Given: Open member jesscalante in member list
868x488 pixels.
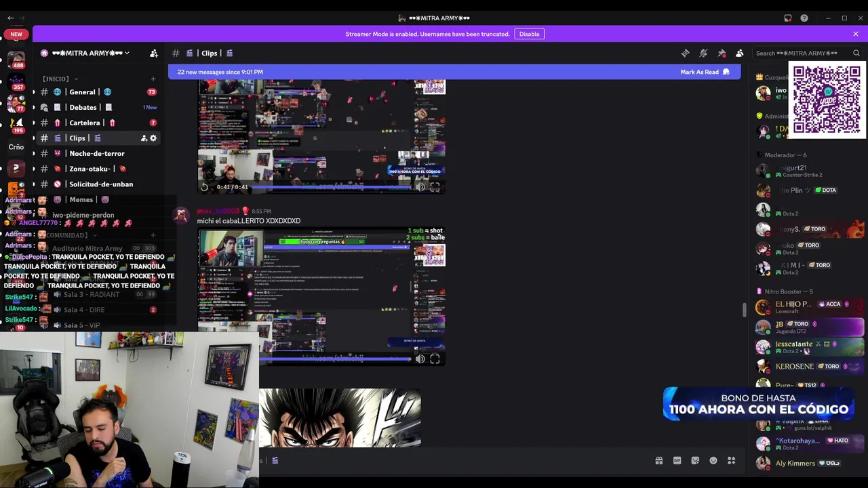Looking at the screenshot, I should click(808, 347).
